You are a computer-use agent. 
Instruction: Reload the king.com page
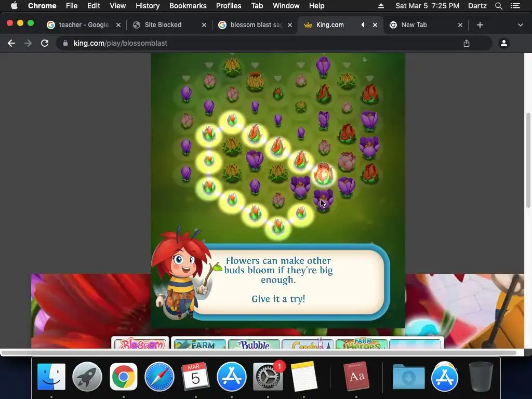(45, 43)
